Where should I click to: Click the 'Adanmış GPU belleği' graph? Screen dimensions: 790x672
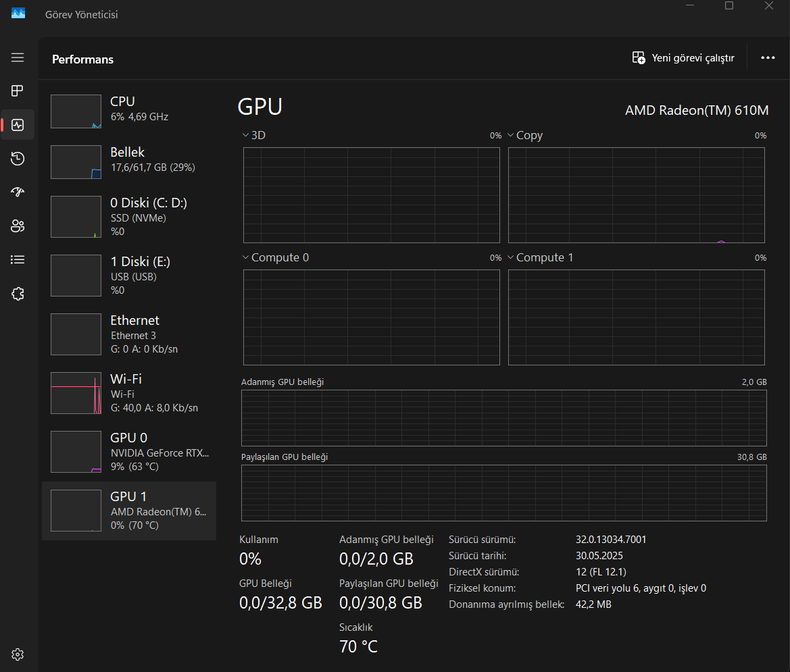(x=504, y=418)
